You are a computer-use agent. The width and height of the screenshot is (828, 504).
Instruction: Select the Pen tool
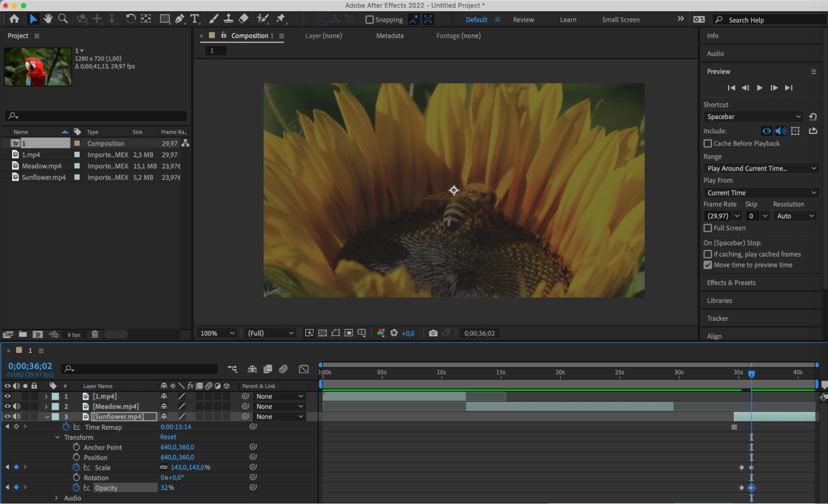pyautogui.click(x=179, y=19)
